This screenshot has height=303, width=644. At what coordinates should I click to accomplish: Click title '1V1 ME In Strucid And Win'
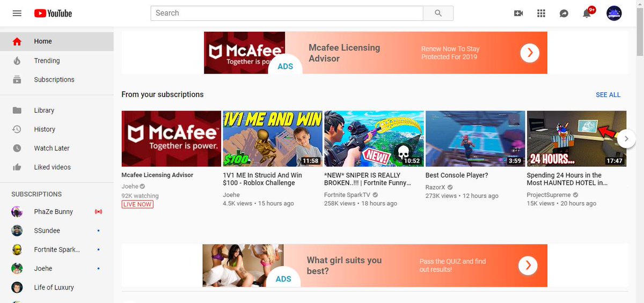click(262, 179)
